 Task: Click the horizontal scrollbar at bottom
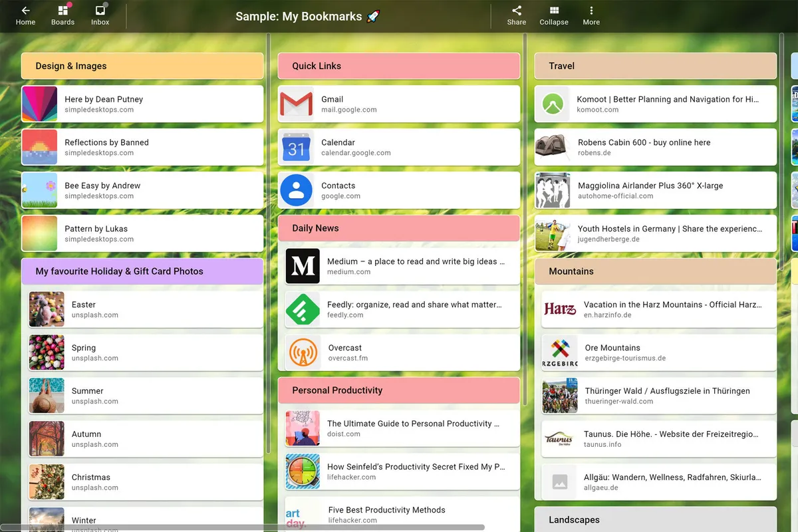point(242,527)
